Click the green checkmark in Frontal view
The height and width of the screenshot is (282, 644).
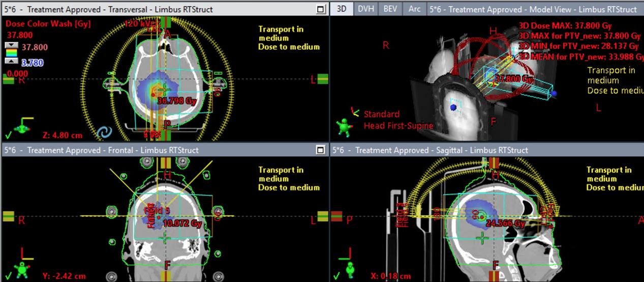pos(8,276)
